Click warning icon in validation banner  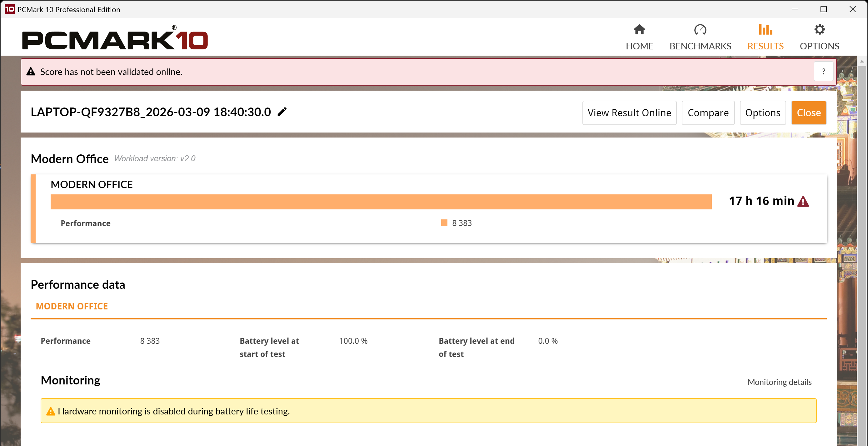pyautogui.click(x=31, y=72)
